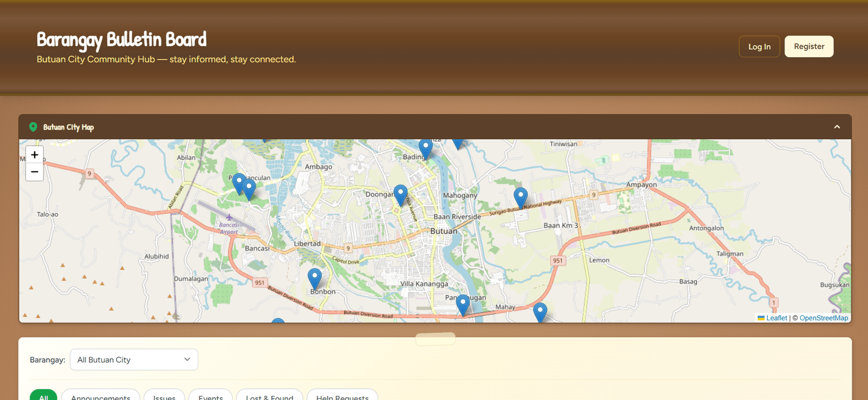This screenshot has width=868, height=400.
Task: Click the Log In button
Action: (x=759, y=46)
